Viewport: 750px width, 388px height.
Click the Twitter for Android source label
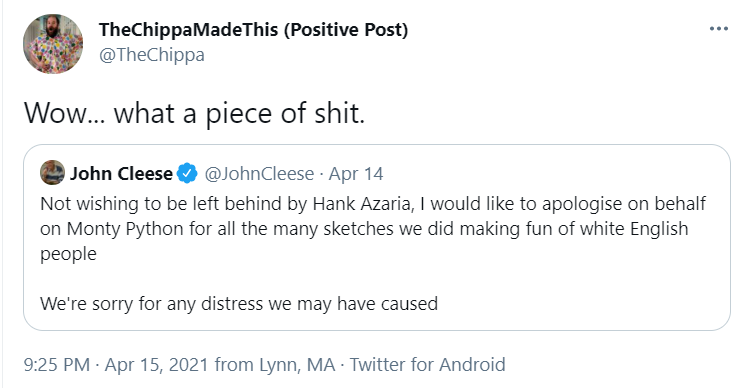point(427,365)
